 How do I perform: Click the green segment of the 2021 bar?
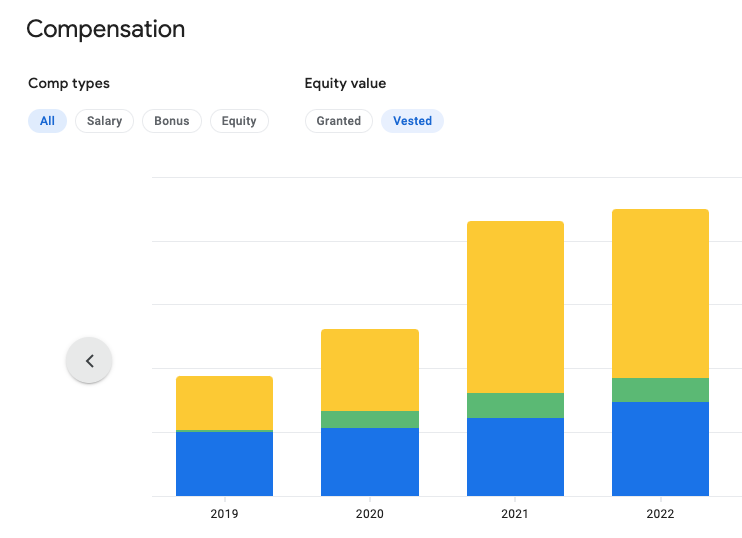pyautogui.click(x=515, y=405)
